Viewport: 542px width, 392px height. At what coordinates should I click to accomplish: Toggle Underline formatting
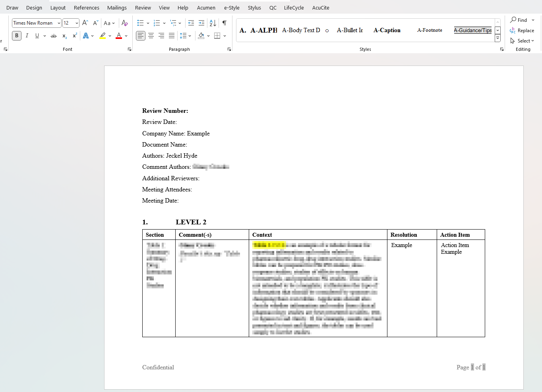(x=37, y=36)
